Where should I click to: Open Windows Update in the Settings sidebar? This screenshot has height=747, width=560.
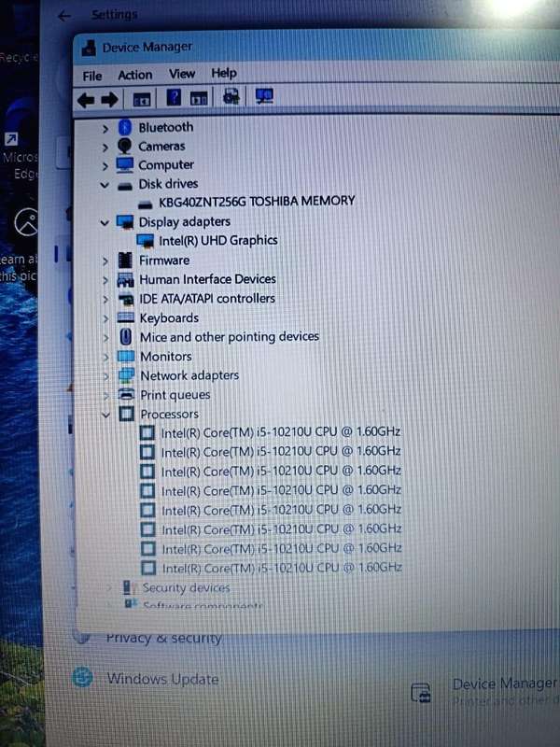click(x=162, y=679)
